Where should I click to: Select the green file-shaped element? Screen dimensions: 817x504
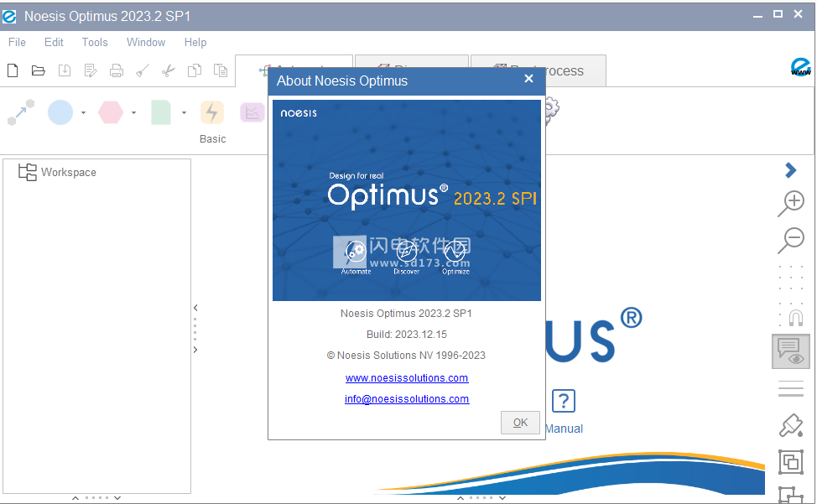point(160,112)
